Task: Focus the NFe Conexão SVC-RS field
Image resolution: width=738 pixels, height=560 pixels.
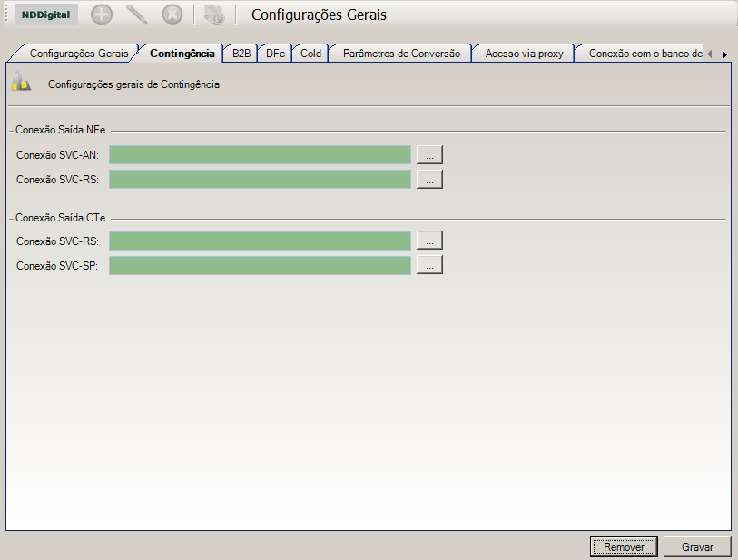Action: (260, 180)
